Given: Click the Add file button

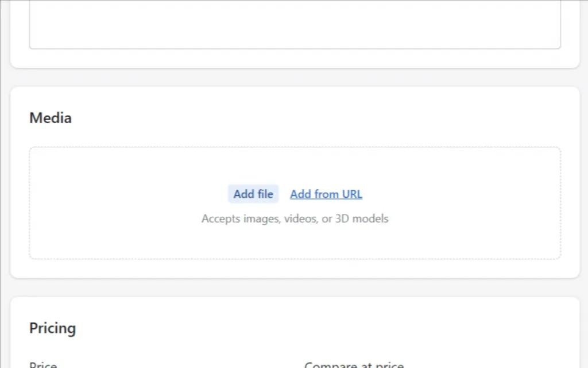Looking at the screenshot, I should pyautogui.click(x=253, y=194).
